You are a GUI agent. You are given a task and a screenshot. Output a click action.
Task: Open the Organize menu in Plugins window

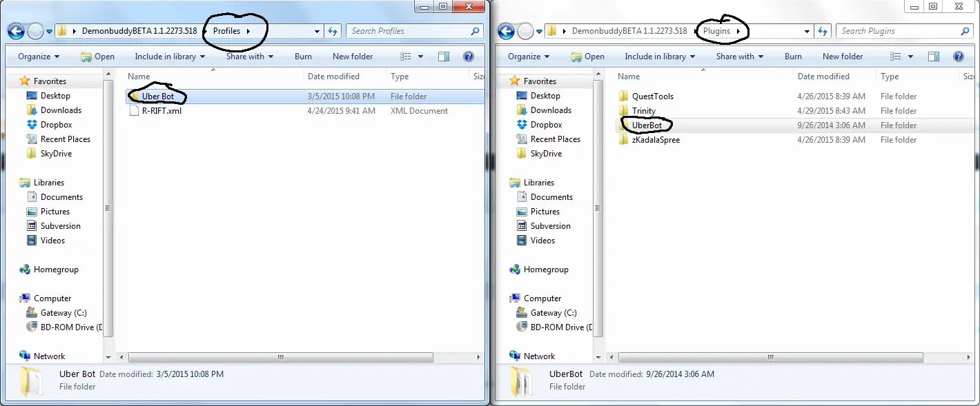point(529,57)
